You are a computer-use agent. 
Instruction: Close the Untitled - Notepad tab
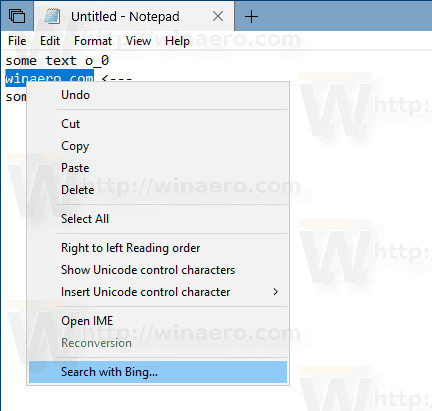tap(218, 16)
